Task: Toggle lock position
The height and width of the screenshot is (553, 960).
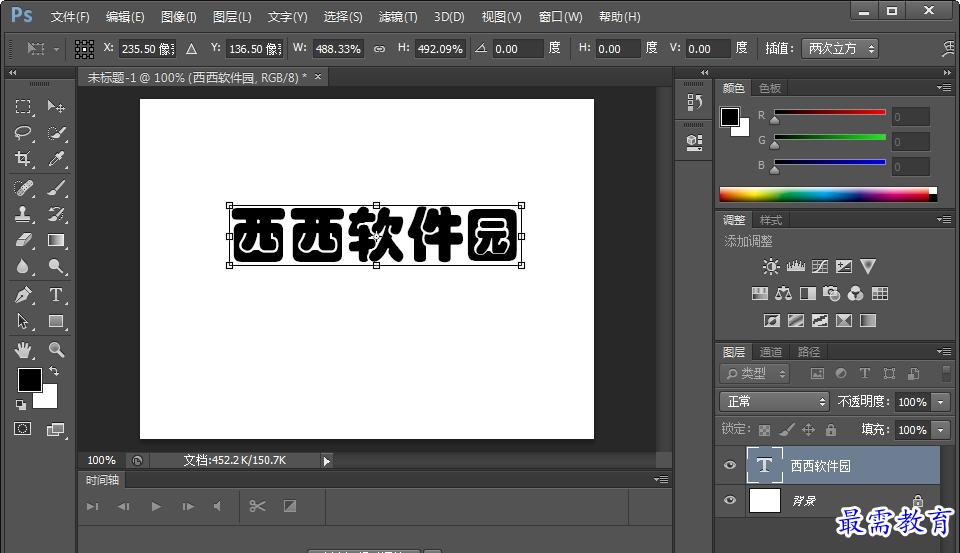Action: point(809,430)
